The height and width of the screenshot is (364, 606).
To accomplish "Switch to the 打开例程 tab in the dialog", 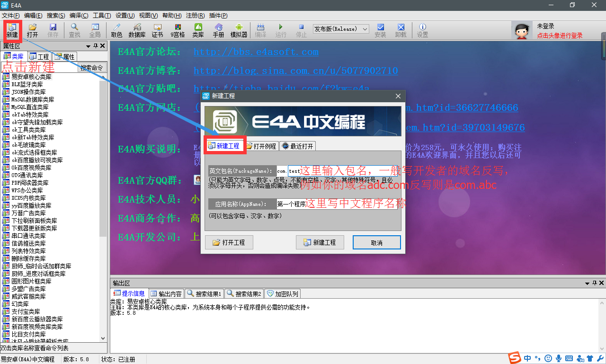I will [x=261, y=146].
